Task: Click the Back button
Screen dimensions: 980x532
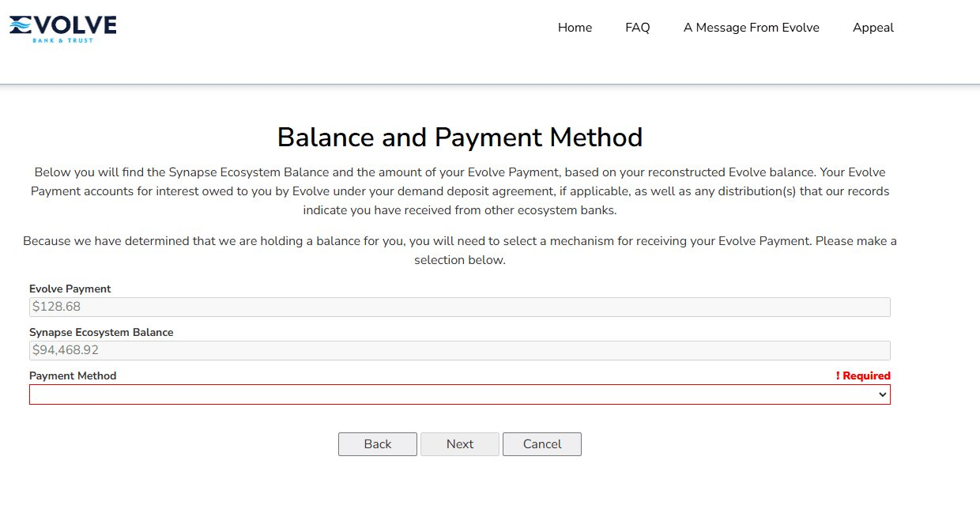Action: point(378,444)
